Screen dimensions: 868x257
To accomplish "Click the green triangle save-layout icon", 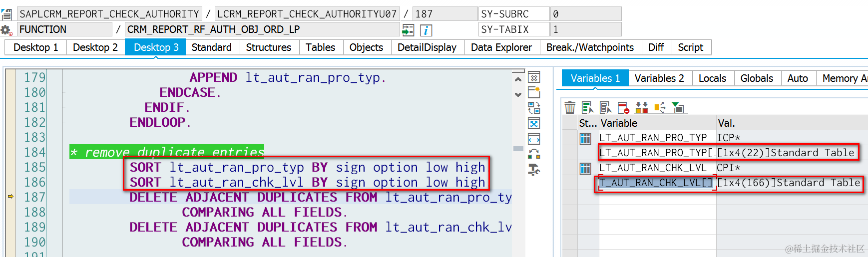I will click(678, 107).
